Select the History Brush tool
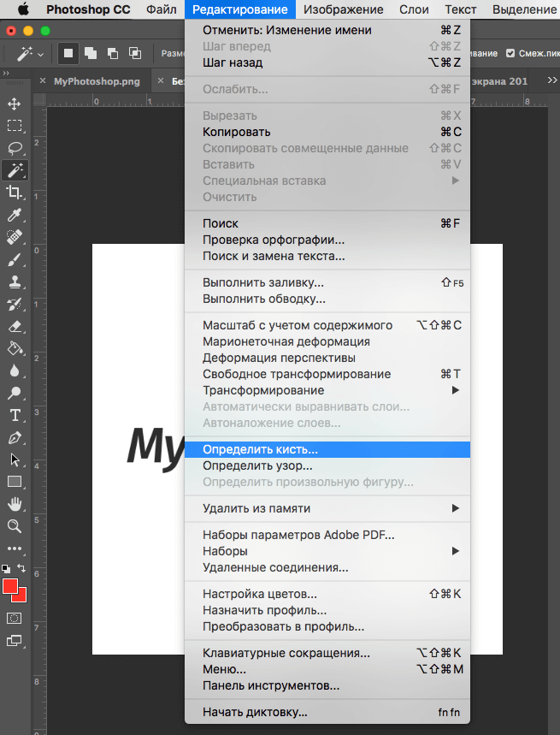This screenshot has height=735, width=560. point(14,304)
